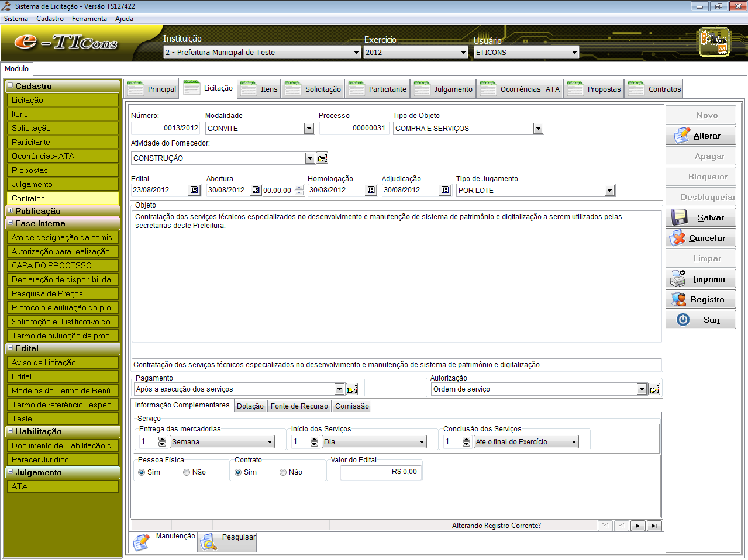The width and height of the screenshot is (748, 560).
Task: Select Não for Contrato
Action: 283,472
